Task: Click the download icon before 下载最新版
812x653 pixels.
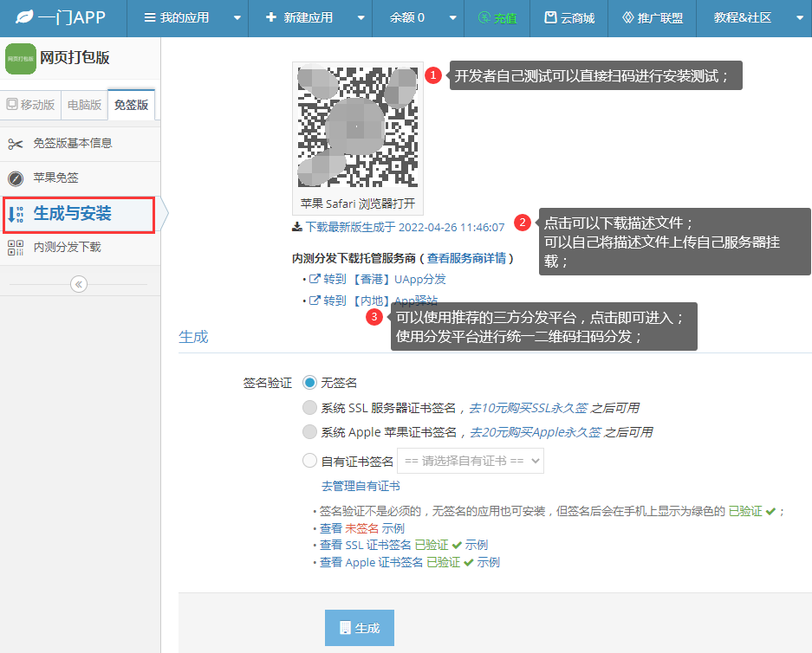Action: point(297,227)
